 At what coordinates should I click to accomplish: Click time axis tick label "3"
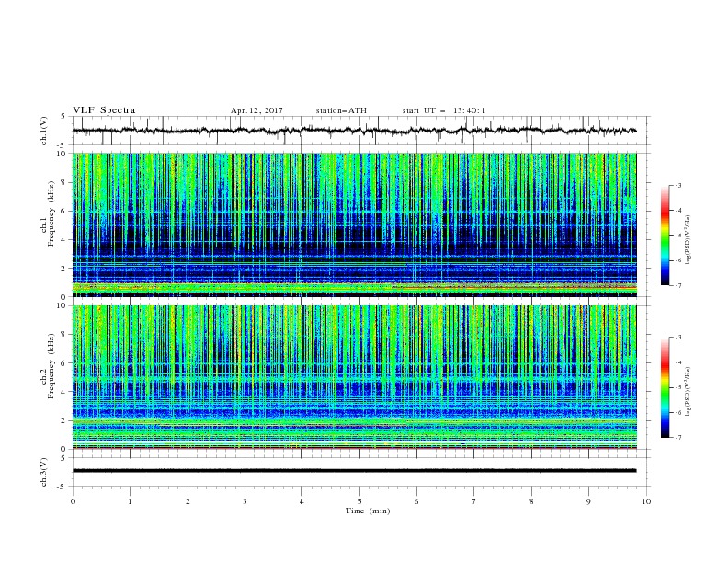[x=245, y=501]
